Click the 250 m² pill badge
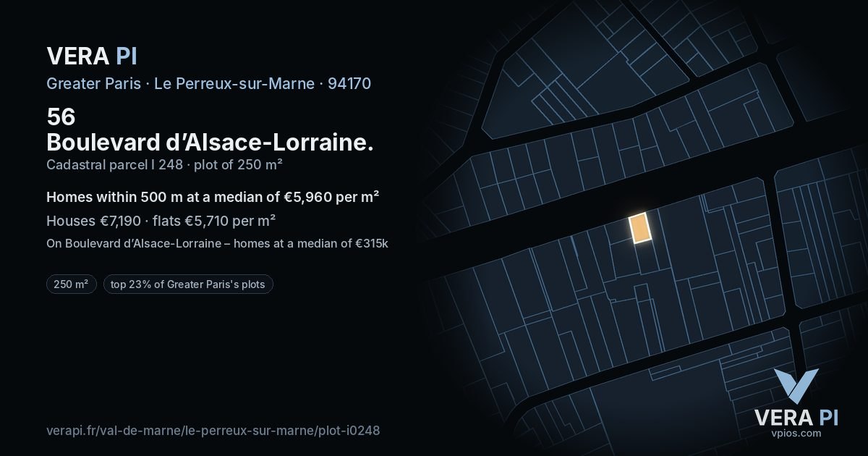868x456 pixels. click(71, 284)
